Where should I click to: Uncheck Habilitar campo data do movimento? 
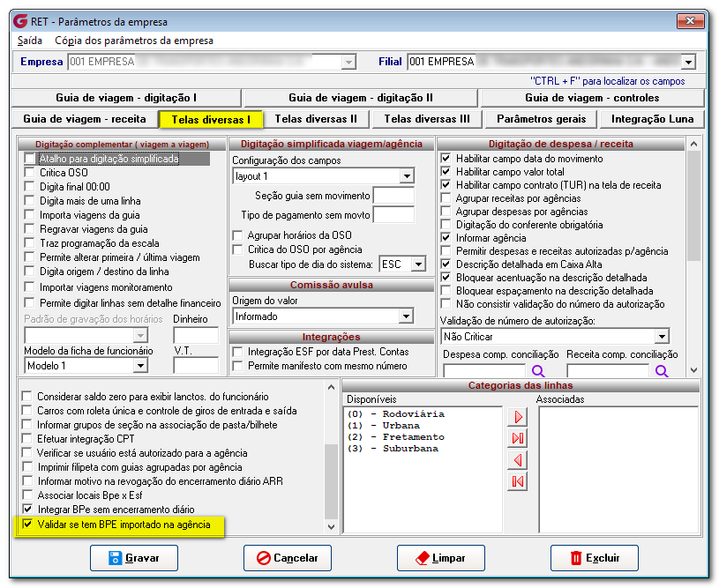pyautogui.click(x=446, y=159)
